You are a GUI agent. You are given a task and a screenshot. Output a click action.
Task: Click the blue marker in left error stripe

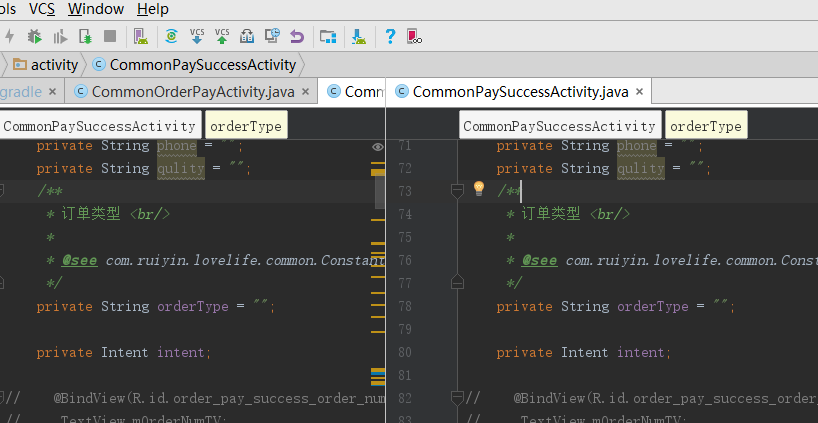pyautogui.click(x=378, y=372)
